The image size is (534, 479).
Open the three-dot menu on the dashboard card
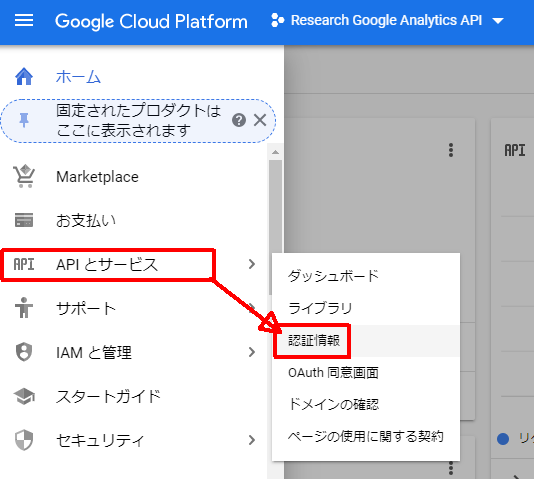point(451,150)
